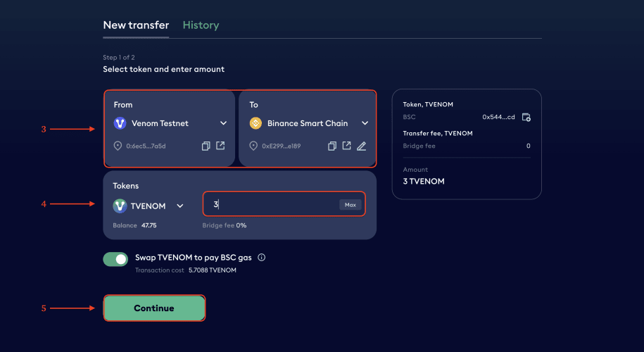Click the Balance 47.75 value
Screen dimensions: 644x352
tap(149, 225)
